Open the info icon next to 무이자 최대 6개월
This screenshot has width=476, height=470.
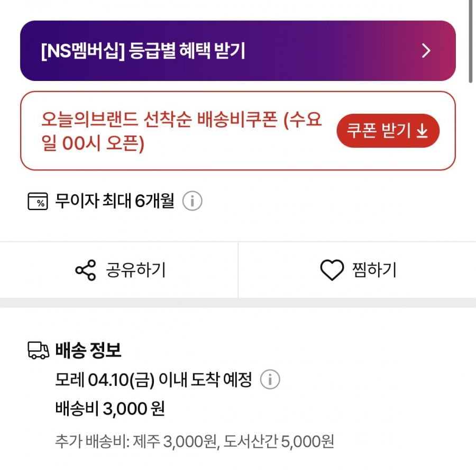pos(192,202)
